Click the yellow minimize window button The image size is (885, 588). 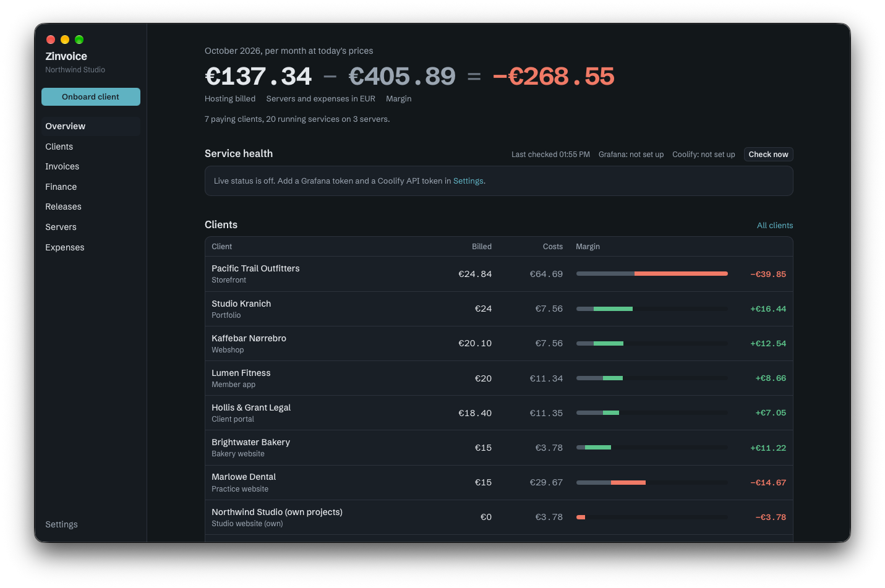(65, 40)
